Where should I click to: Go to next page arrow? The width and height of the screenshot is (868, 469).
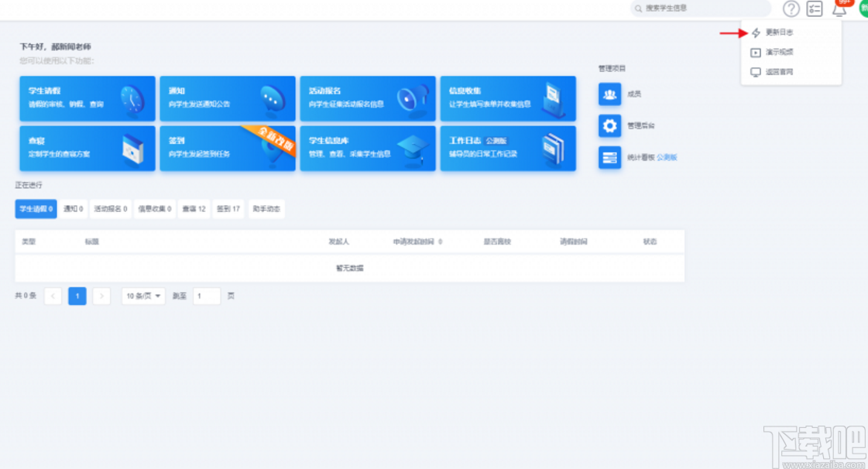(101, 296)
